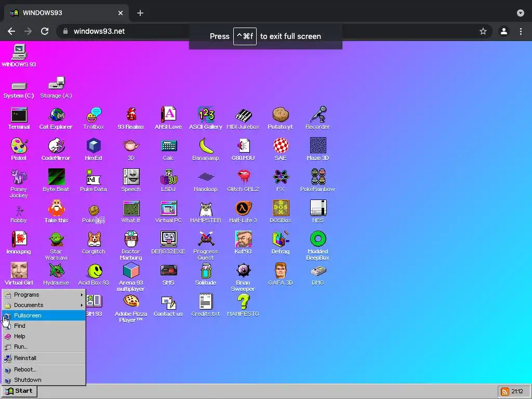Open Storage (A:) drive icon
This screenshot has height=399, width=532.
56,87
